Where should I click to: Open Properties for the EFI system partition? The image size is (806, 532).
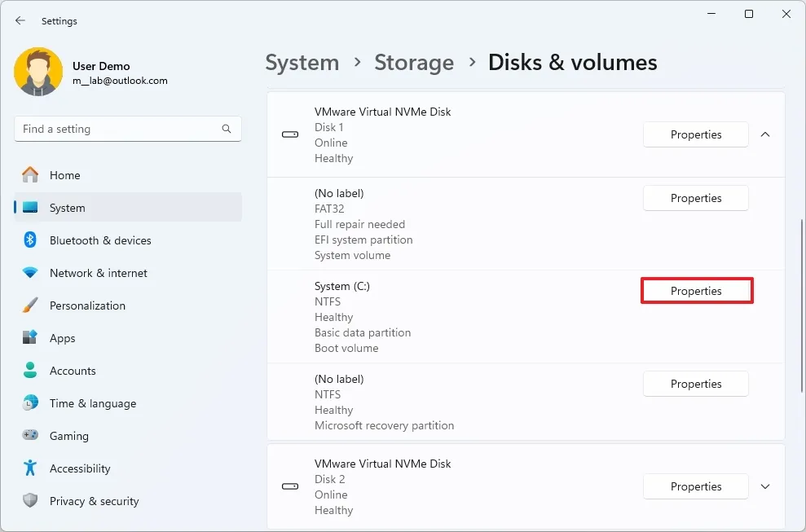(x=695, y=198)
